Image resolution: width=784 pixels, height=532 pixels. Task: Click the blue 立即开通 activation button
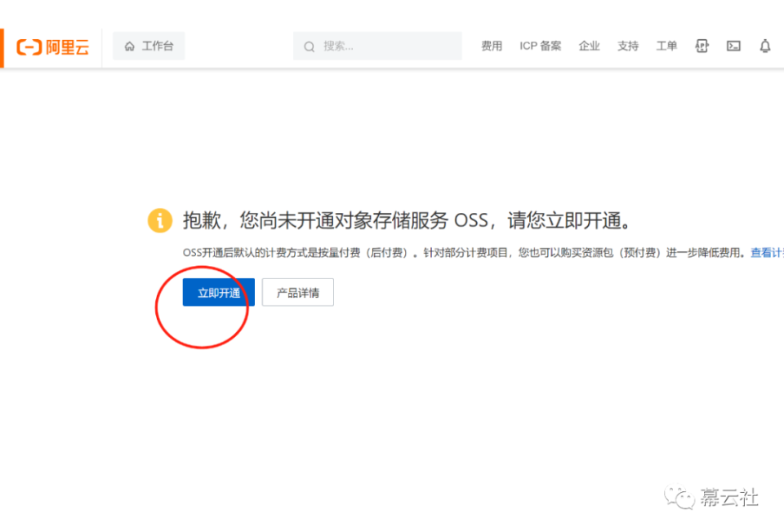pyautogui.click(x=217, y=292)
